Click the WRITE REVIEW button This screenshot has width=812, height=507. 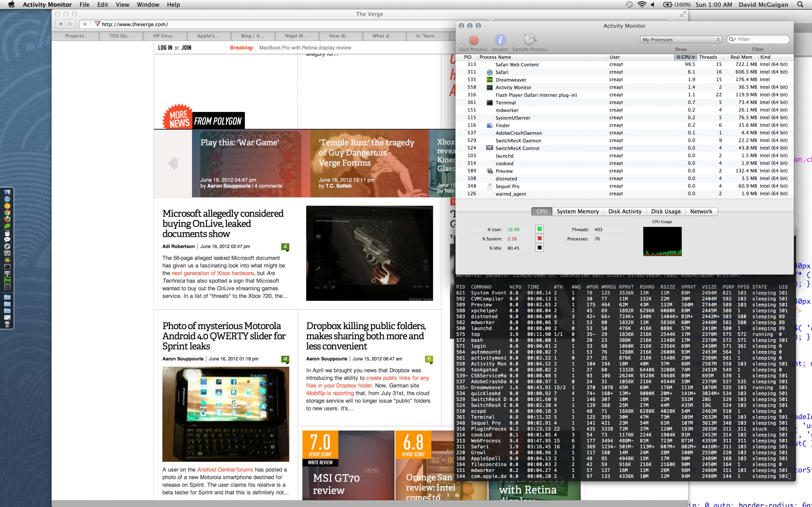coord(320,462)
